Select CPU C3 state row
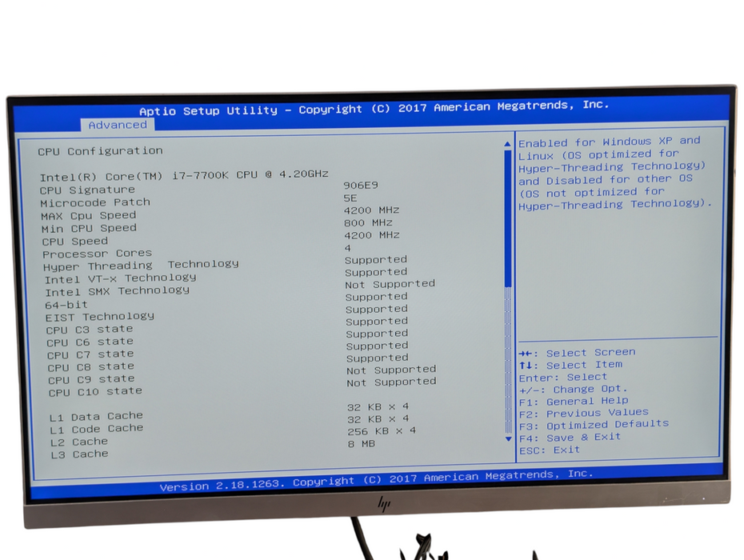Screen dimensions: 744x560 pyautogui.click(x=227, y=326)
